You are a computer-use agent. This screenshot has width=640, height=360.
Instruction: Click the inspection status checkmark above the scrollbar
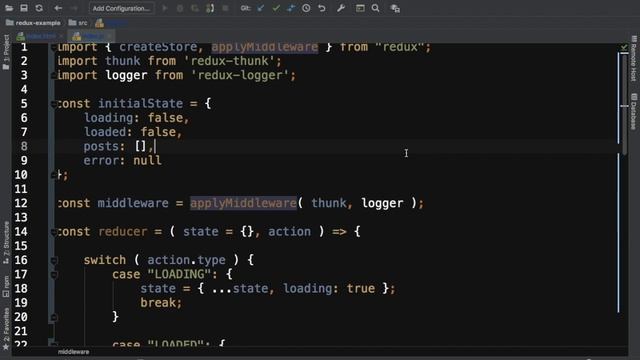624,48
